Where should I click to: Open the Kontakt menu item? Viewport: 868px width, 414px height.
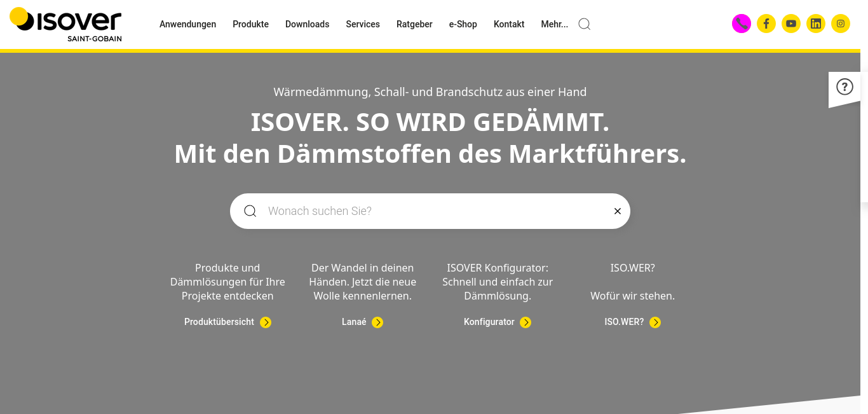pyautogui.click(x=509, y=24)
